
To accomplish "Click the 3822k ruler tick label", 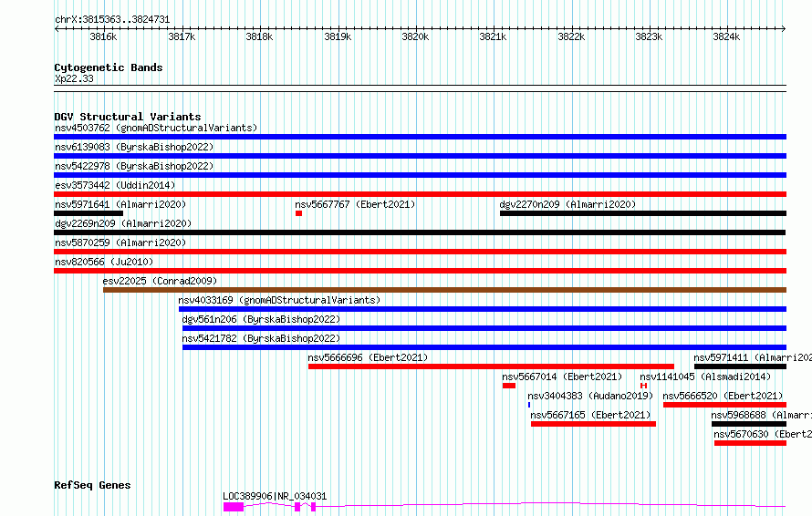I will tap(570, 36).
